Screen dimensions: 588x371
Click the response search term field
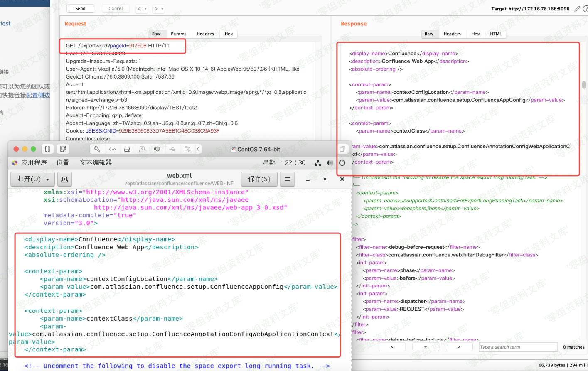click(x=517, y=347)
